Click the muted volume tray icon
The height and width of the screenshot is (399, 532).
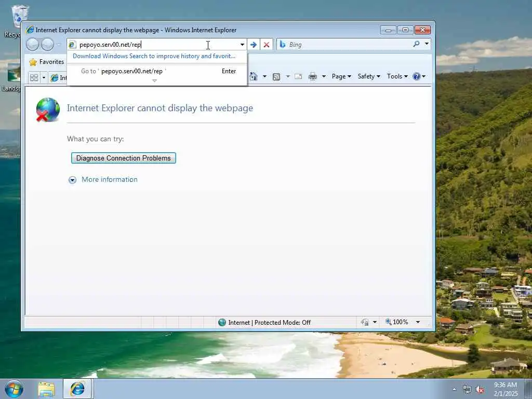click(x=480, y=390)
